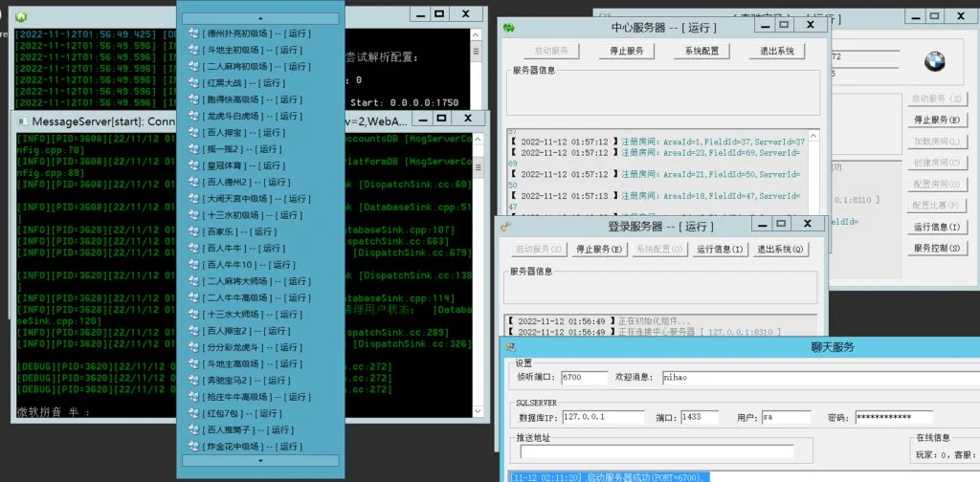Click up arrow of 中心服务器 log scrollbar
Viewport: 980px width, 482px height.
813,135
